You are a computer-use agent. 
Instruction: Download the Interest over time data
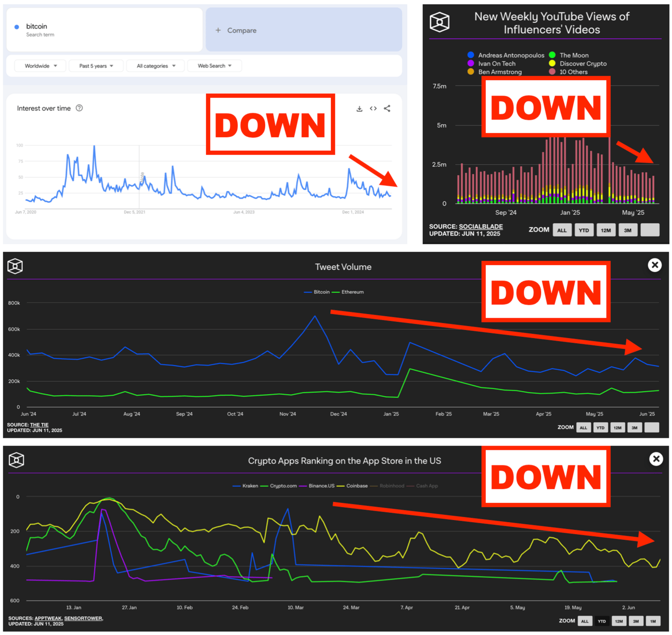(359, 109)
